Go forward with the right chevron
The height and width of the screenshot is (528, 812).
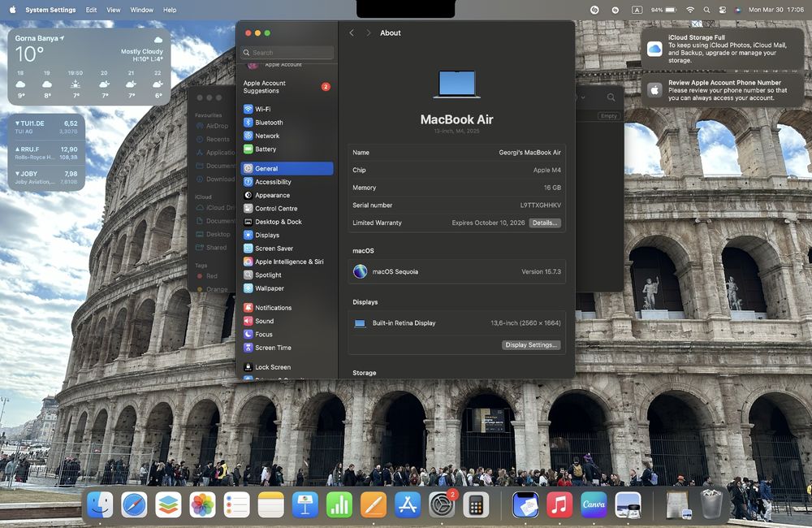(368, 32)
